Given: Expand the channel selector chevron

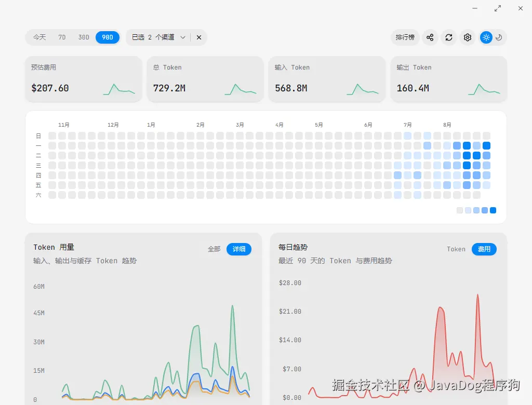Looking at the screenshot, I should pyautogui.click(x=183, y=37).
